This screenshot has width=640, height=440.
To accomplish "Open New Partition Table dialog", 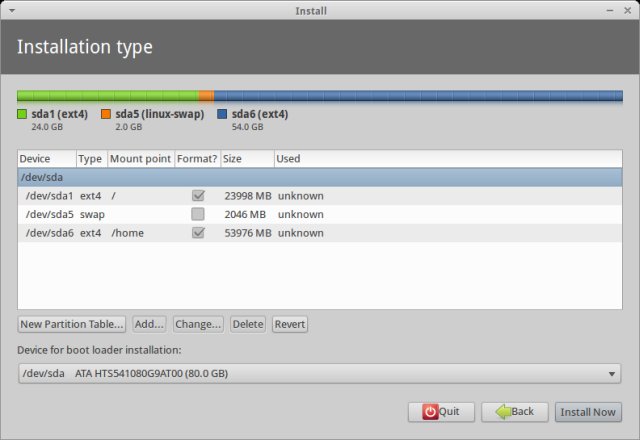I will 72,324.
